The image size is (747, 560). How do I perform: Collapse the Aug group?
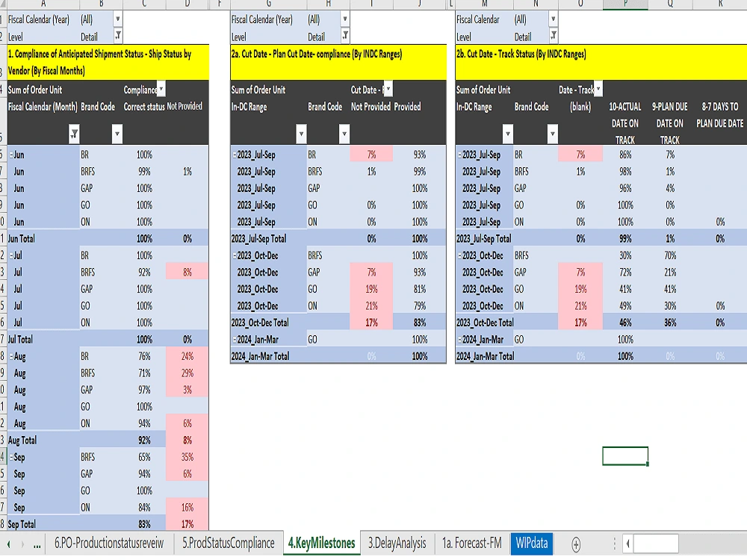tap(11, 357)
